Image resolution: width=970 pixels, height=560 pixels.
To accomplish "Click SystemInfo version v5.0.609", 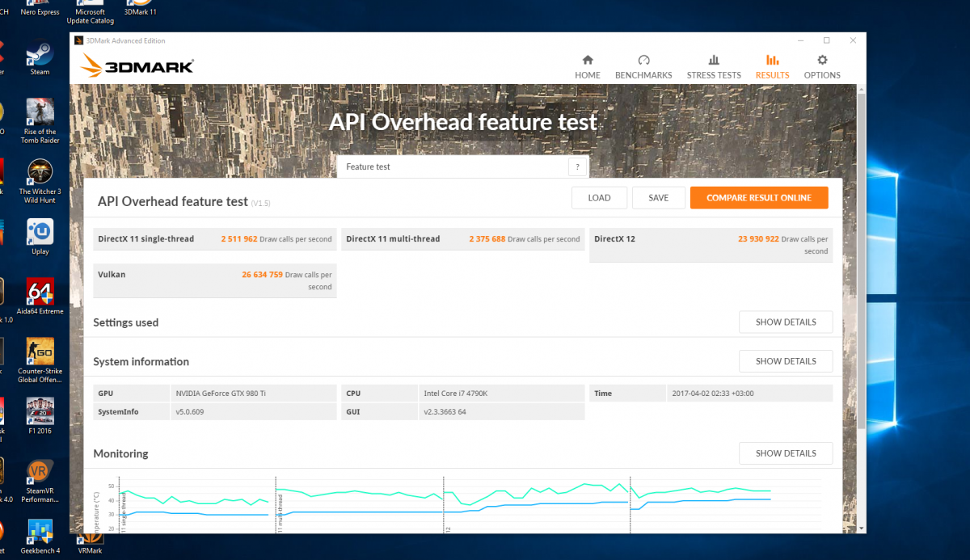I will coord(191,412).
